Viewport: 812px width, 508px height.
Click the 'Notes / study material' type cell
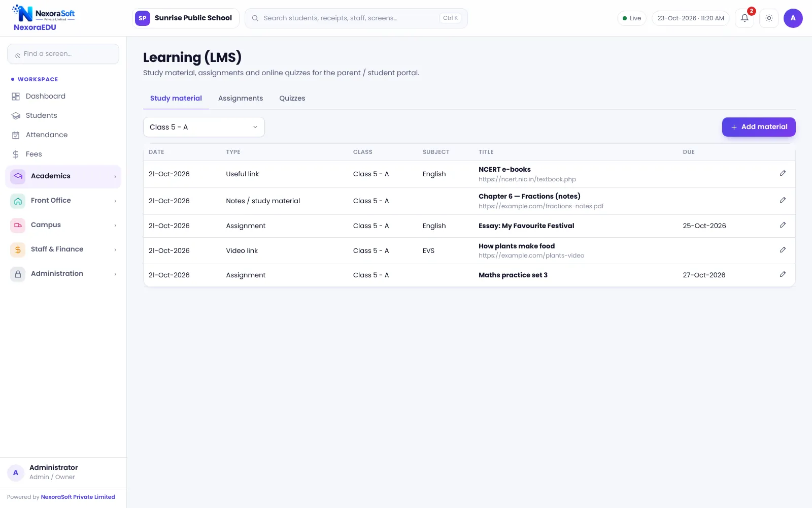click(x=263, y=201)
